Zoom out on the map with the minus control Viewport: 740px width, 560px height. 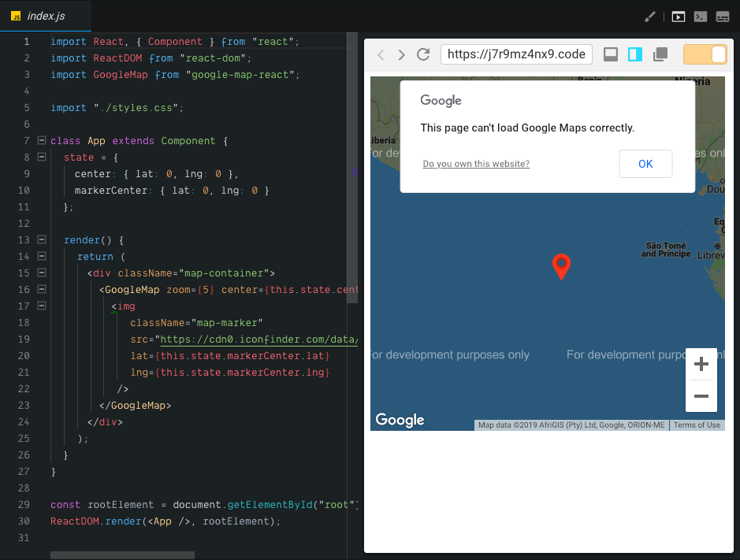pyautogui.click(x=701, y=397)
